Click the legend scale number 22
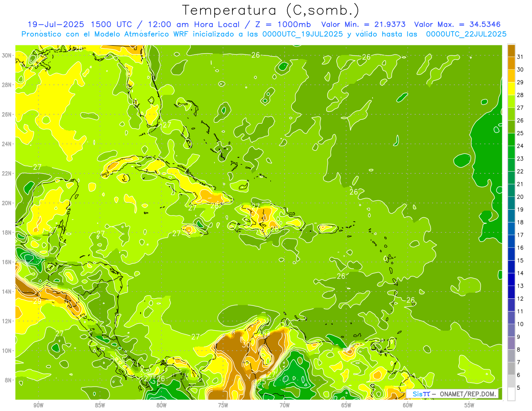 click(x=520, y=172)
